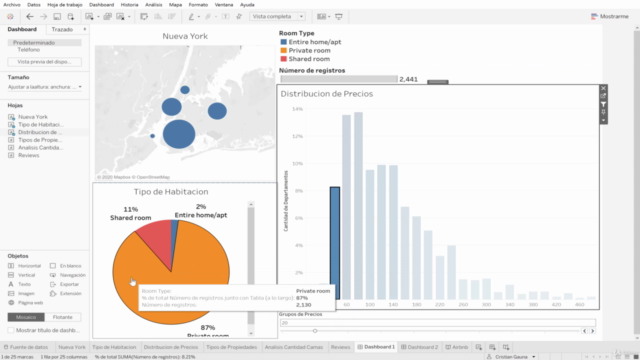The image size is (640, 360).
Task: Remove Distribucion de Precios with its X
Action: [603, 88]
